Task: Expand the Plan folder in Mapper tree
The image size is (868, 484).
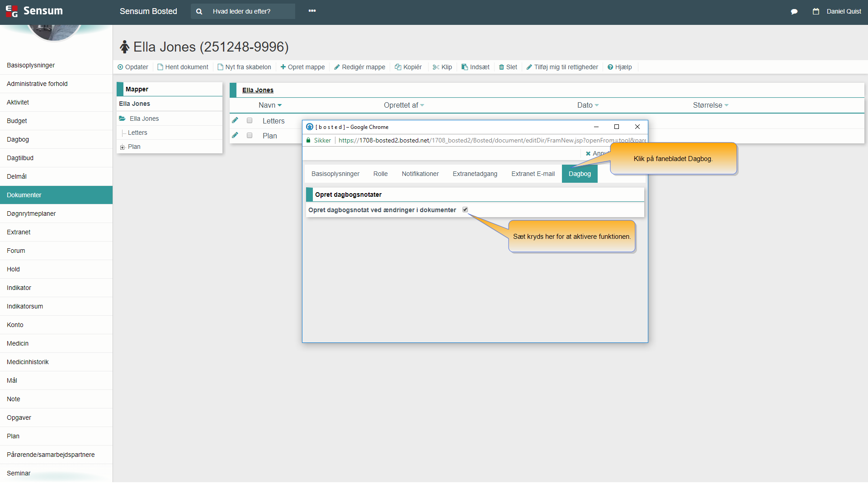Action: click(x=122, y=147)
